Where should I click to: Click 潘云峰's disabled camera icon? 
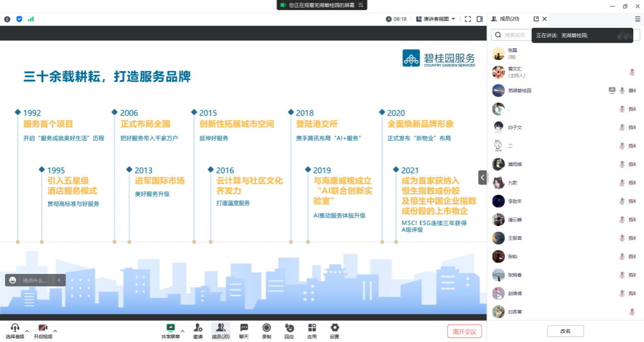[632, 220]
